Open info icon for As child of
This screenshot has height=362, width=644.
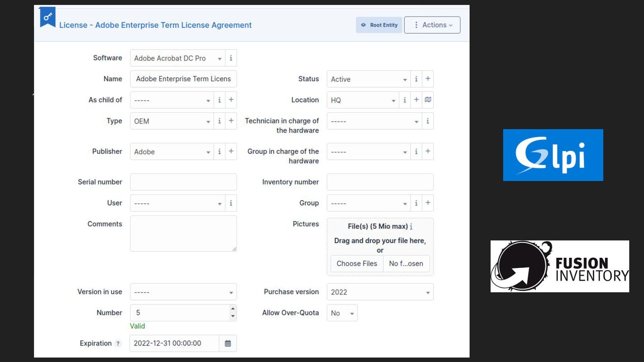pos(219,100)
